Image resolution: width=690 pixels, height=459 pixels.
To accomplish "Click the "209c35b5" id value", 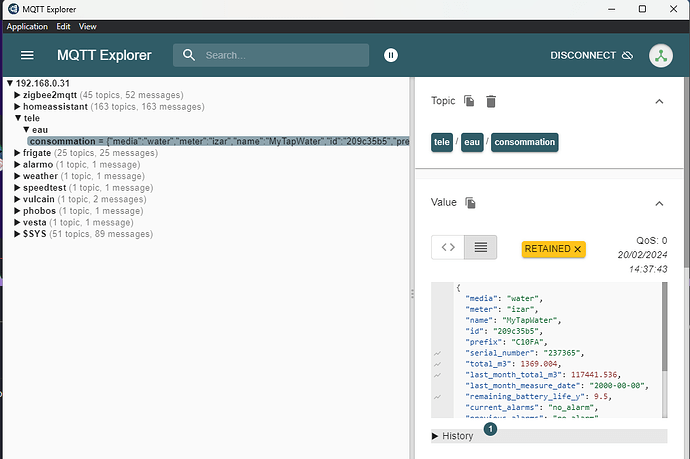I will [515, 331].
